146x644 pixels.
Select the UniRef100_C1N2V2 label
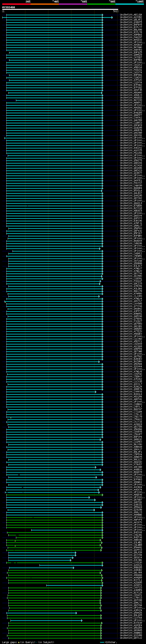click(131, 77)
